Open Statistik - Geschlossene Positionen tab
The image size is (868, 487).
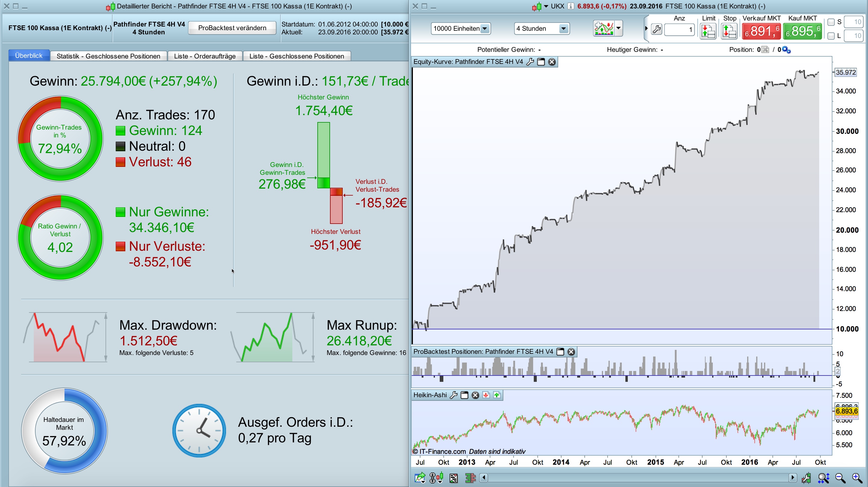pyautogui.click(x=108, y=56)
